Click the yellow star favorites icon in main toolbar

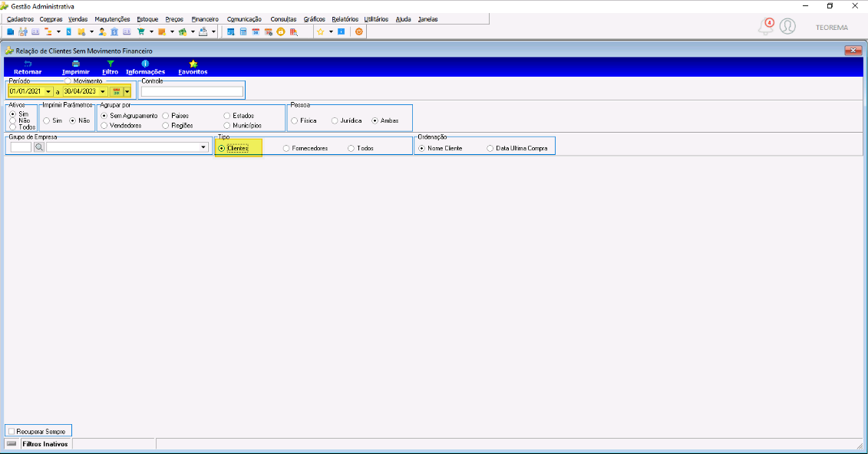point(321,31)
